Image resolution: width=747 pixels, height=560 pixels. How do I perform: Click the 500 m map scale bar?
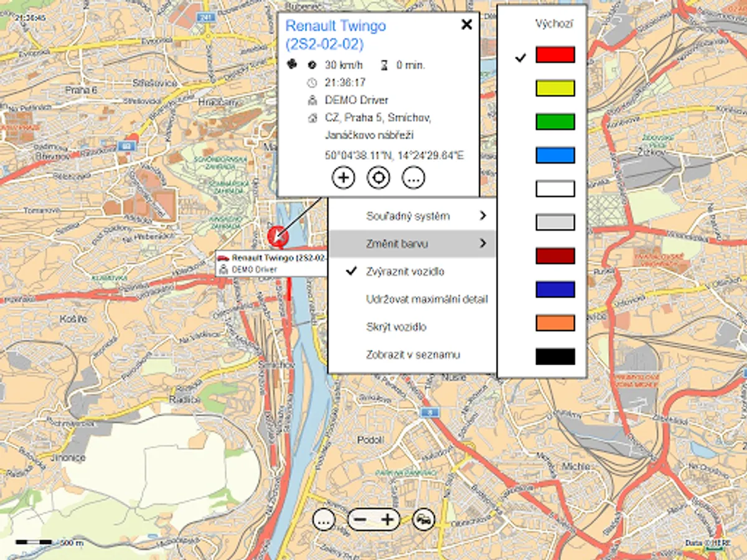[49, 543]
